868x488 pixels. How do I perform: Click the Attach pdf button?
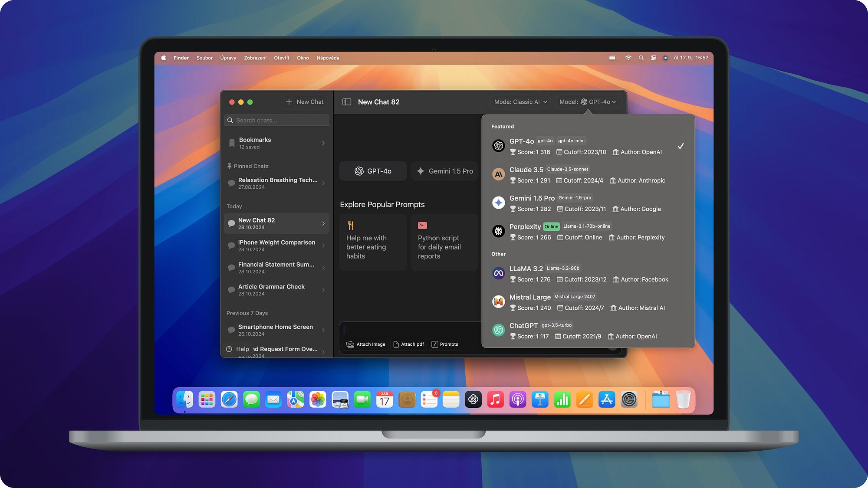(408, 344)
